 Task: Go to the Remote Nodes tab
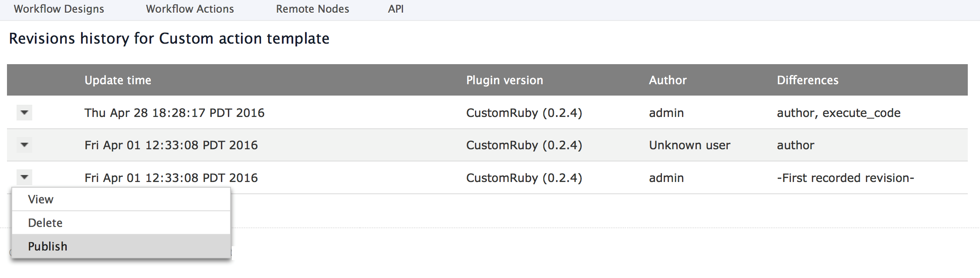(x=312, y=9)
